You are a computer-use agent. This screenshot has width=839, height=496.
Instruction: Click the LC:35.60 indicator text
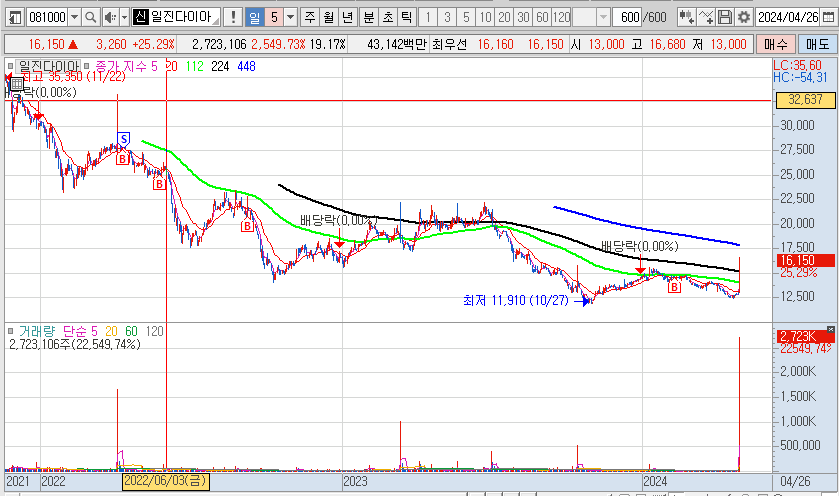coord(797,65)
